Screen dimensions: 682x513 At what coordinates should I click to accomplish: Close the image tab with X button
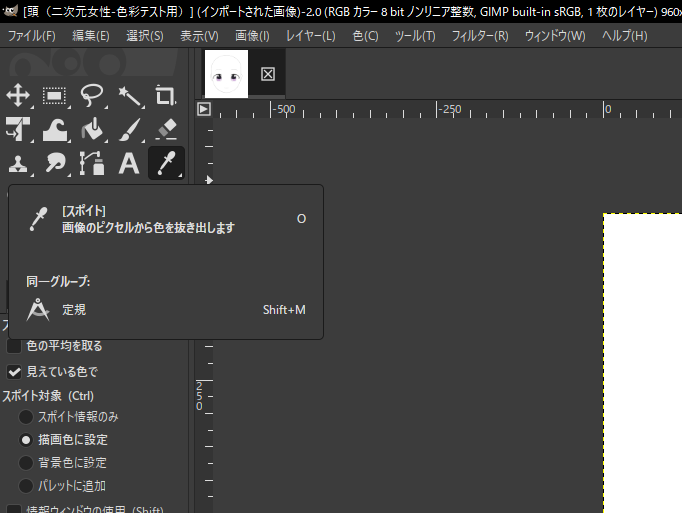(x=268, y=74)
